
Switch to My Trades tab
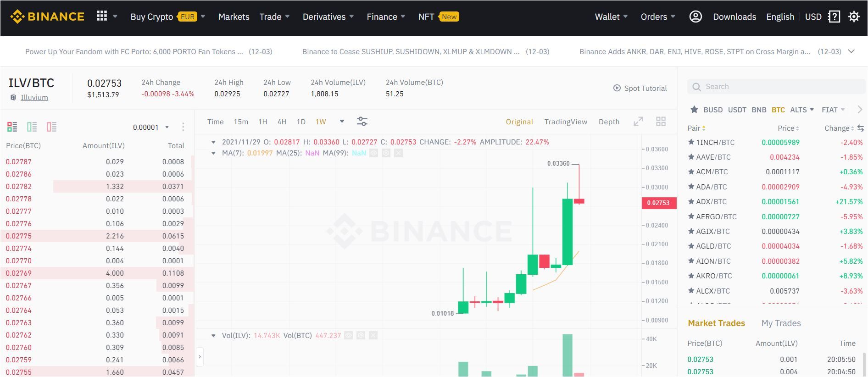[781, 323]
